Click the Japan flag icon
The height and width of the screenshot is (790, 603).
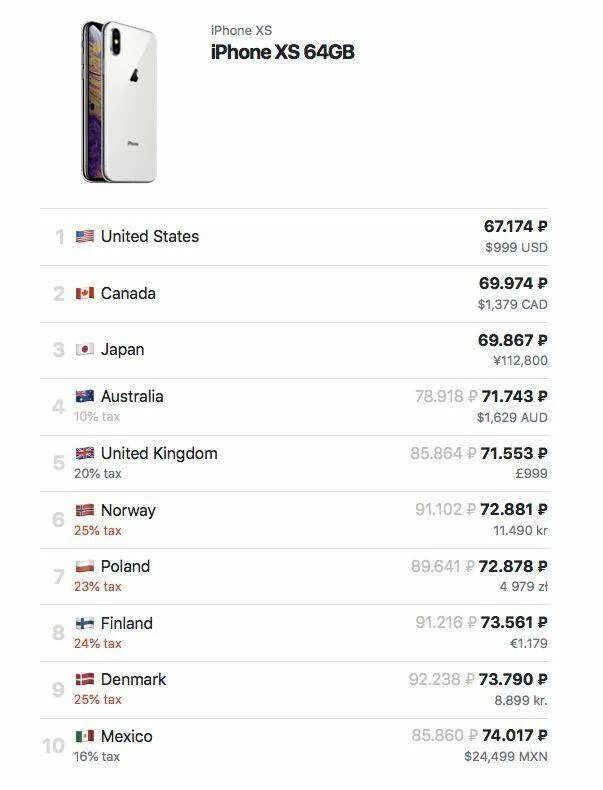point(85,350)
